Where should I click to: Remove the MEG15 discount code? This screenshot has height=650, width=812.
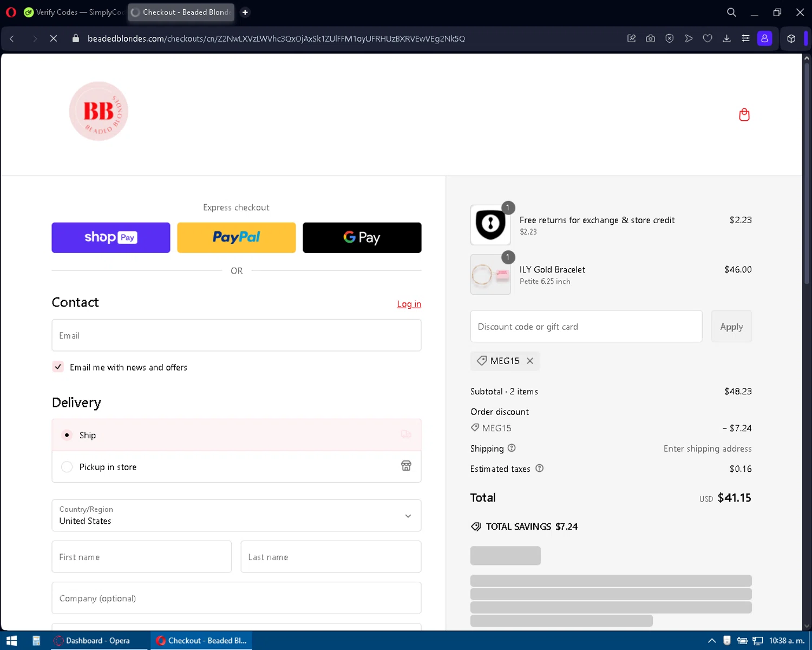click(530, 361)
